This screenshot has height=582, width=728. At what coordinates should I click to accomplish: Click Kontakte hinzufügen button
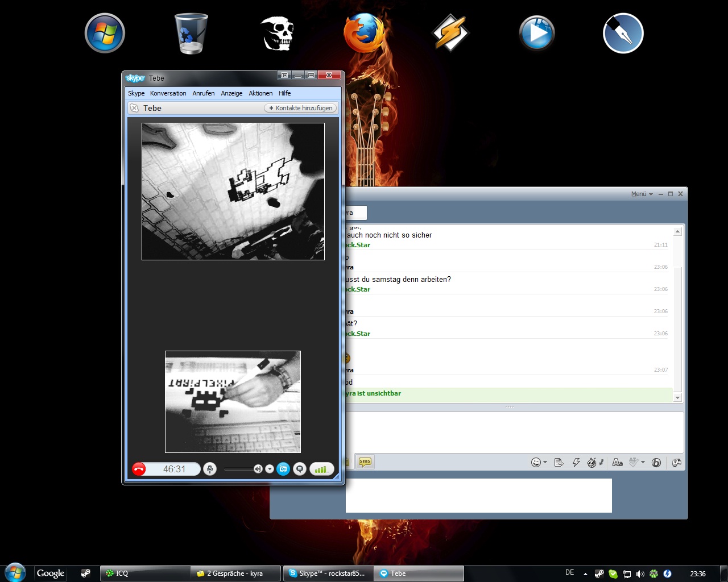click(x=301, y=108)
